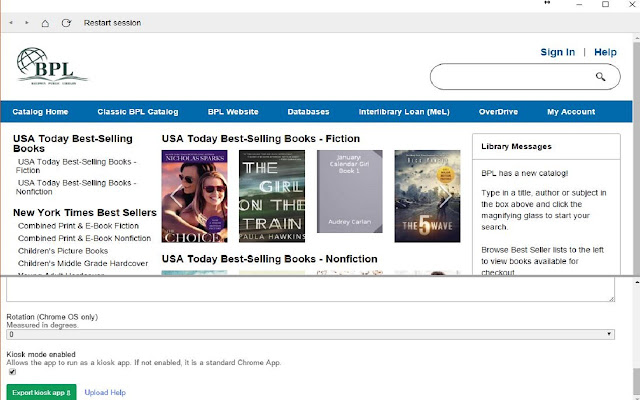Open Combined Print & E-Book Nonfiction list
This screenshot has width=640, height=400.
point(84,238)
